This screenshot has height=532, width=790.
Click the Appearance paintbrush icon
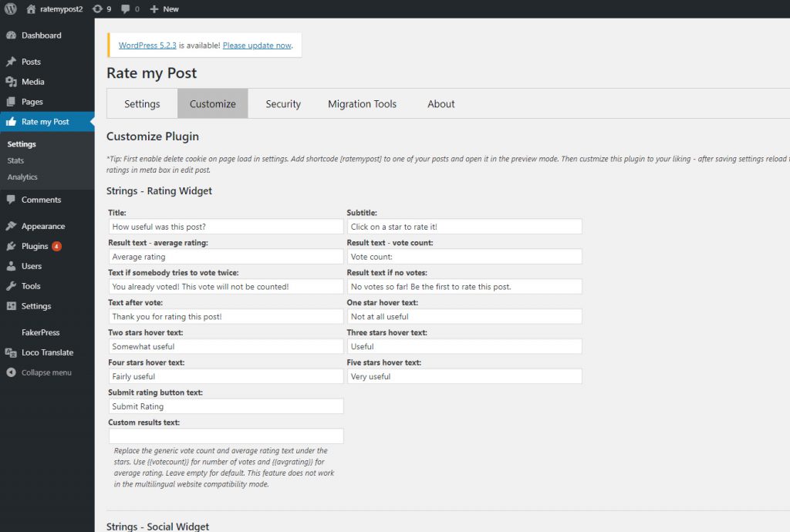pyautogui.click(x=11, y=226)
